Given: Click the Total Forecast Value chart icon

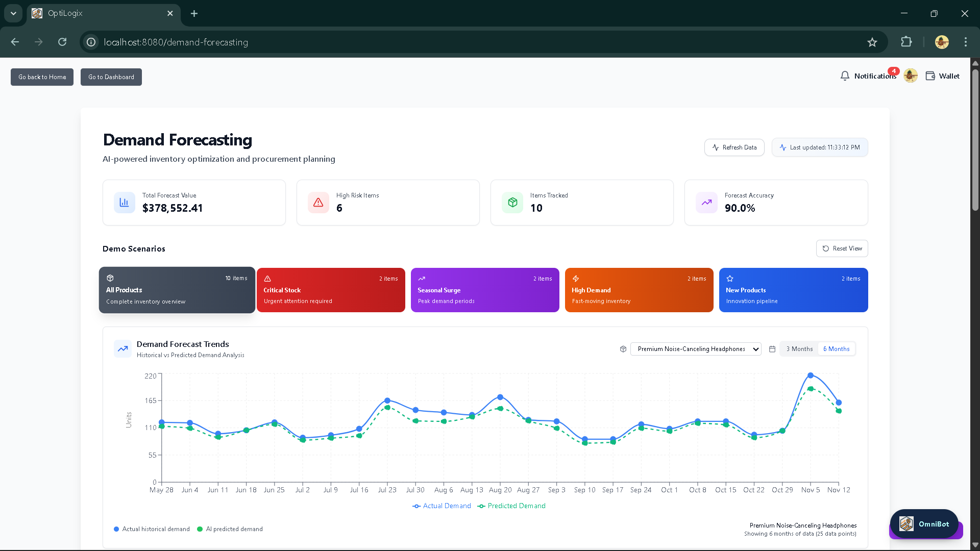Looking at the screenshot, I should 124,203.
